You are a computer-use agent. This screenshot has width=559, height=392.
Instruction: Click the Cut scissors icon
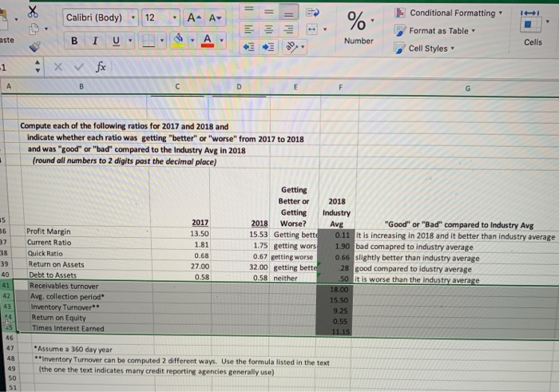point(33,12)
